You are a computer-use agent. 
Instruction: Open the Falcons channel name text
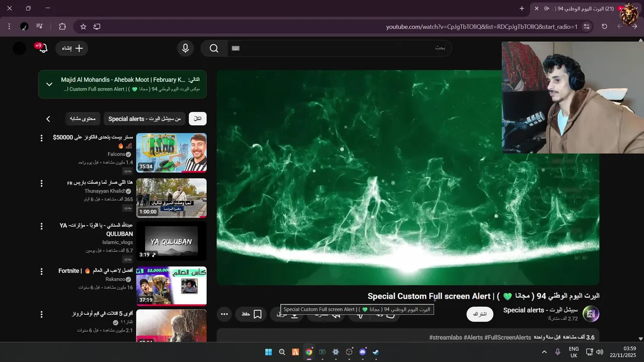[x=116, y=154]
